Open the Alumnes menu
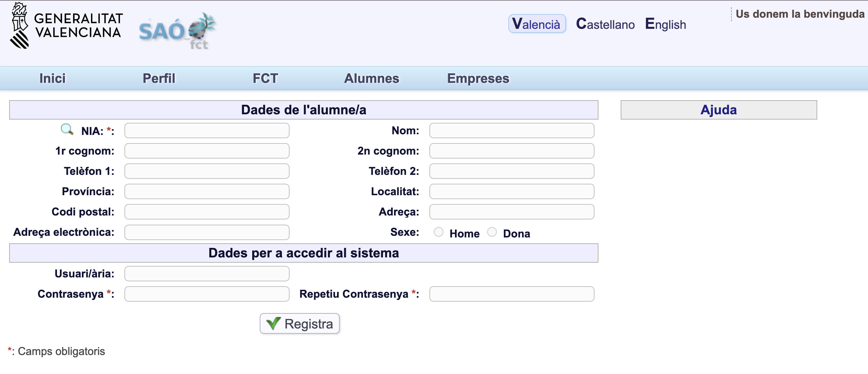 [371, 79]
